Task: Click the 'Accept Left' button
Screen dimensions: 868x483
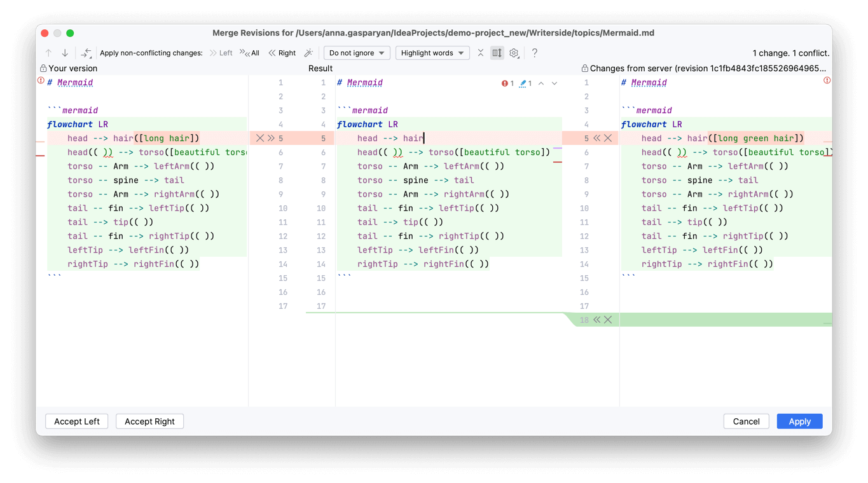Action: (77, 421)
